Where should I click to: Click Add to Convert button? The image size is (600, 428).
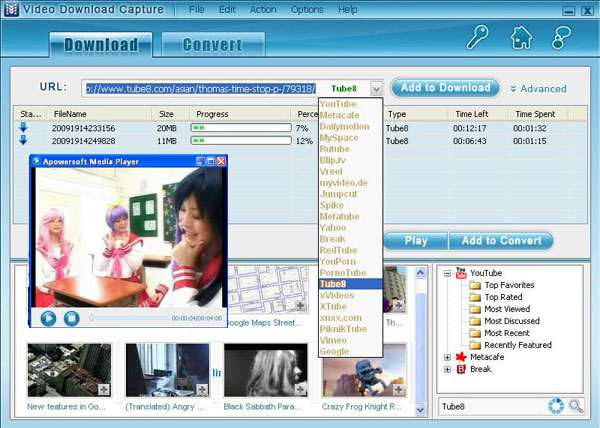[x=501, y=241]
